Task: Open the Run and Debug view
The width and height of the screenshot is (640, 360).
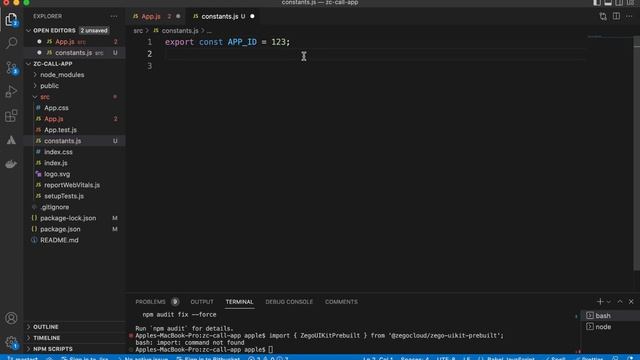Action: 11,91
